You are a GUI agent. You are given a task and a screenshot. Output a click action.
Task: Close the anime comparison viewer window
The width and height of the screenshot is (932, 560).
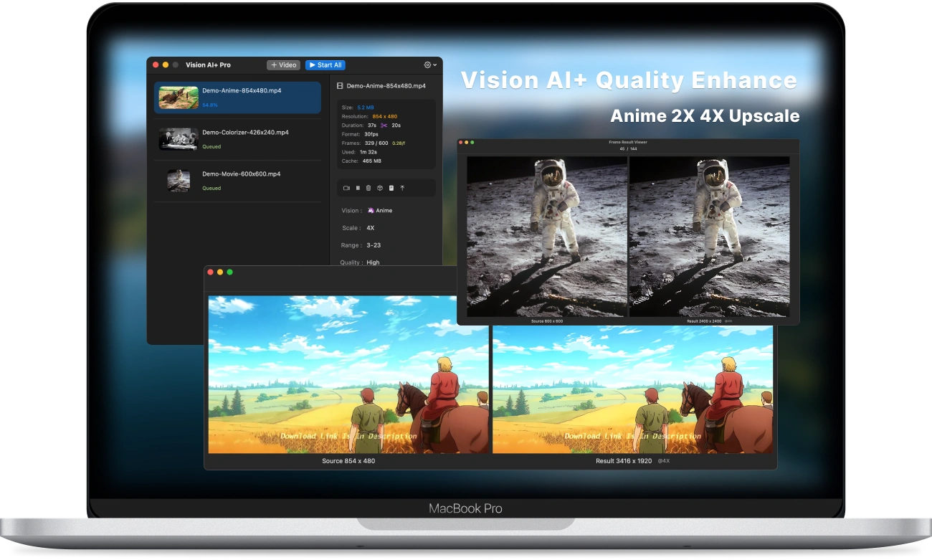coord(210,272)
